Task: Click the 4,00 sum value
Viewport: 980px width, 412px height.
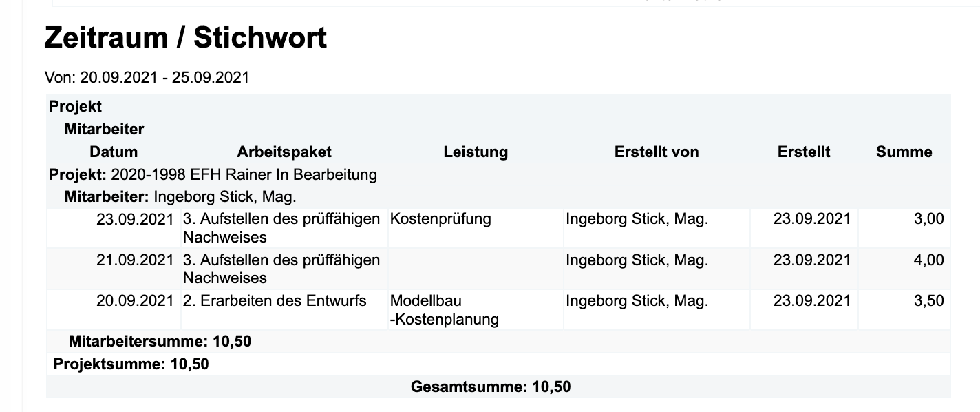Action: (928, 260)
